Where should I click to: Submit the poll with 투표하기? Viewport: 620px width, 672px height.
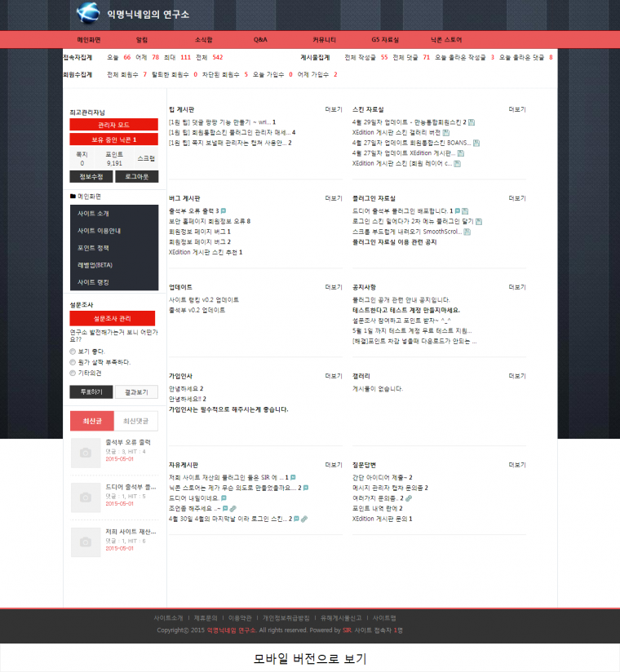[x=91, y=391]
